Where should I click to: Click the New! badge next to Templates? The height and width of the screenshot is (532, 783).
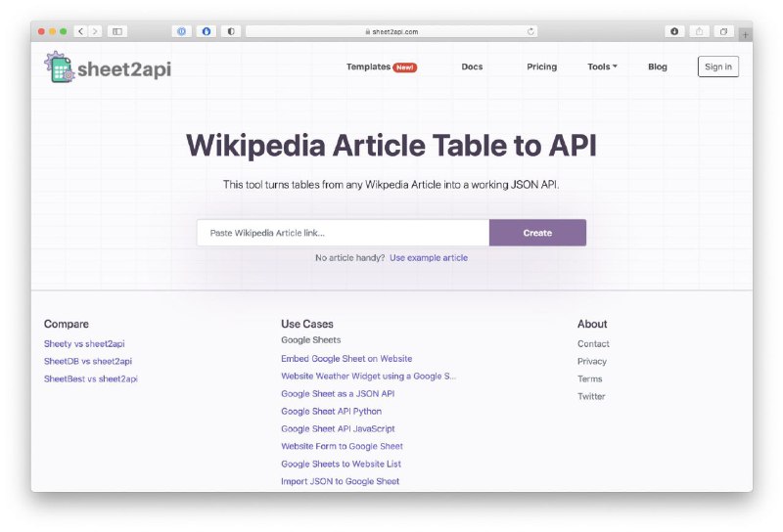[x=405, y=67]
